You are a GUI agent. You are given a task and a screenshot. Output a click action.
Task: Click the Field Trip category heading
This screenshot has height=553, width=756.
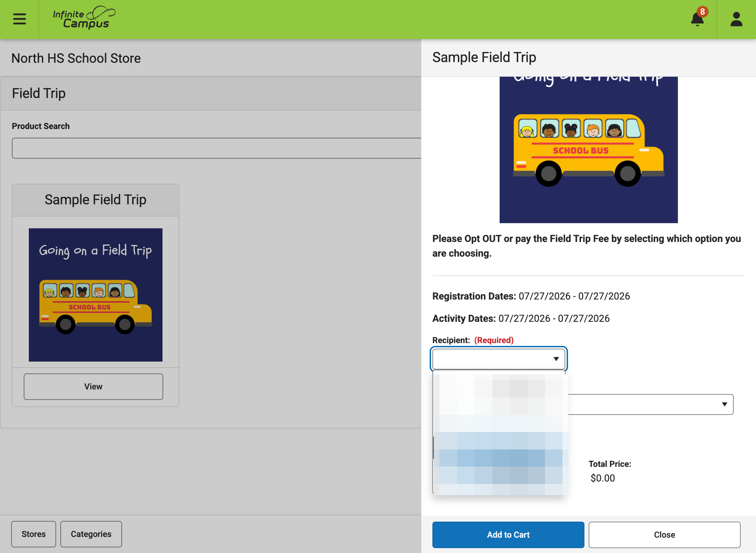39,93
